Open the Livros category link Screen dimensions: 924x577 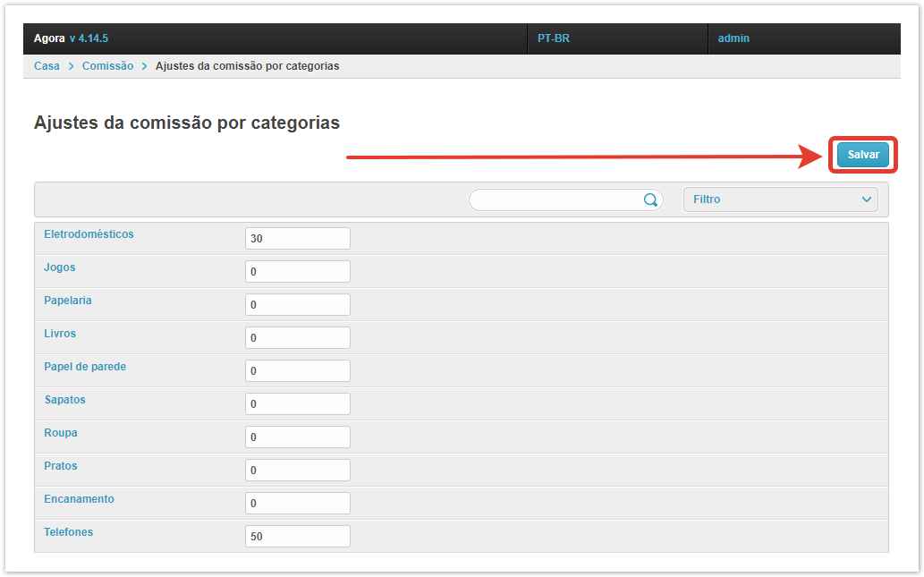click(60, 334)
